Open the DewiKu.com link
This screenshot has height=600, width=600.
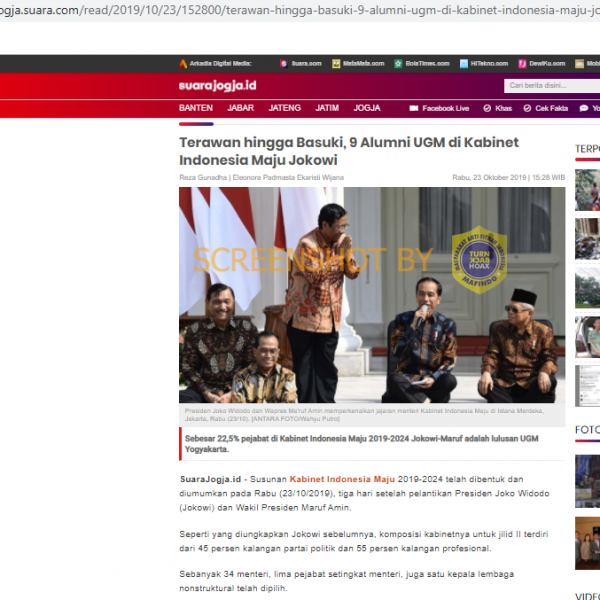point(542,64)
